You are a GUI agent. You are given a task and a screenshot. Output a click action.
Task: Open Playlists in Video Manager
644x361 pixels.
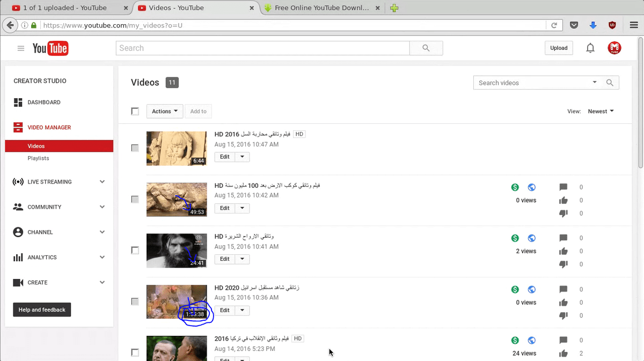coord(39,158)
